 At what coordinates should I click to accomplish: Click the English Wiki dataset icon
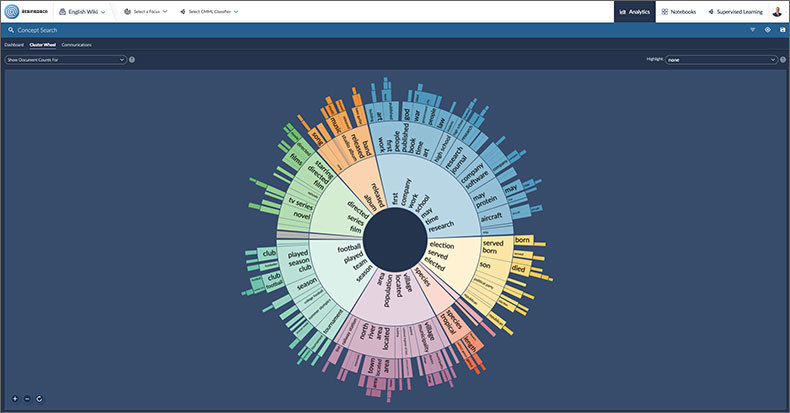click(62, 12)
